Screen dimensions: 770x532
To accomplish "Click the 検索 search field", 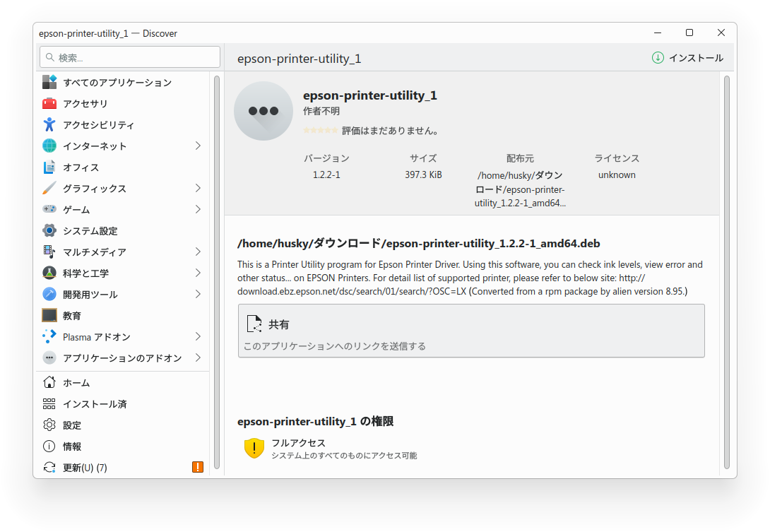I will (130, 57).
